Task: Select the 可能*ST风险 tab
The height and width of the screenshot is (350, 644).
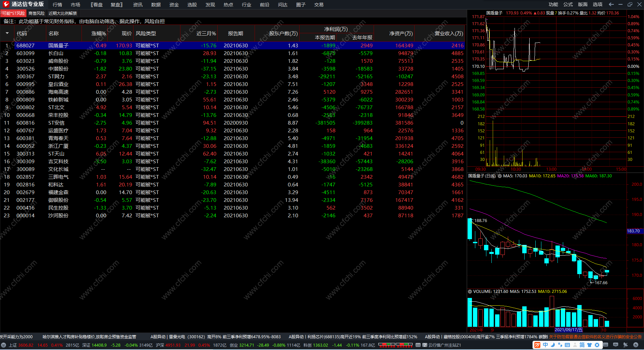Action: (x=13, y=13)
